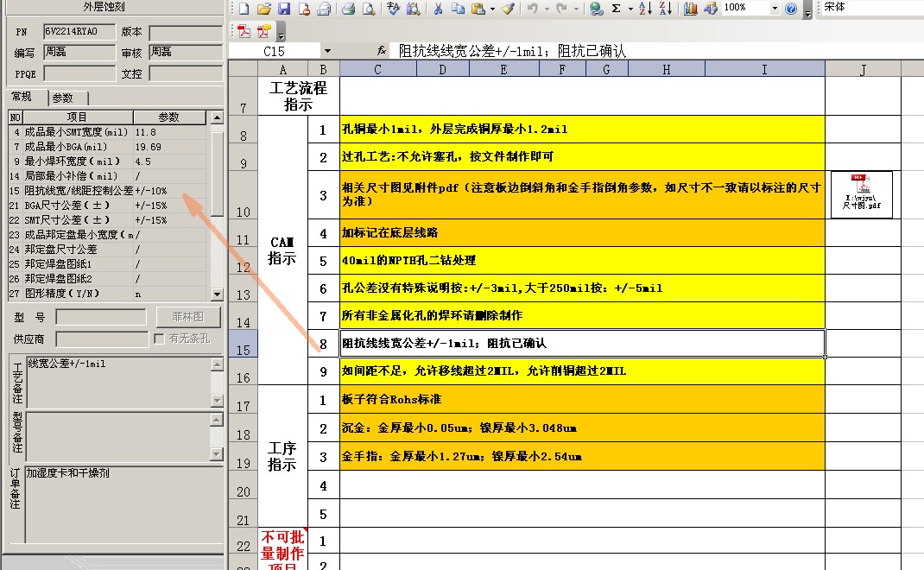The image size is (924, 570).
Task: Send workbook by email icon
Action: pos(324,9)
